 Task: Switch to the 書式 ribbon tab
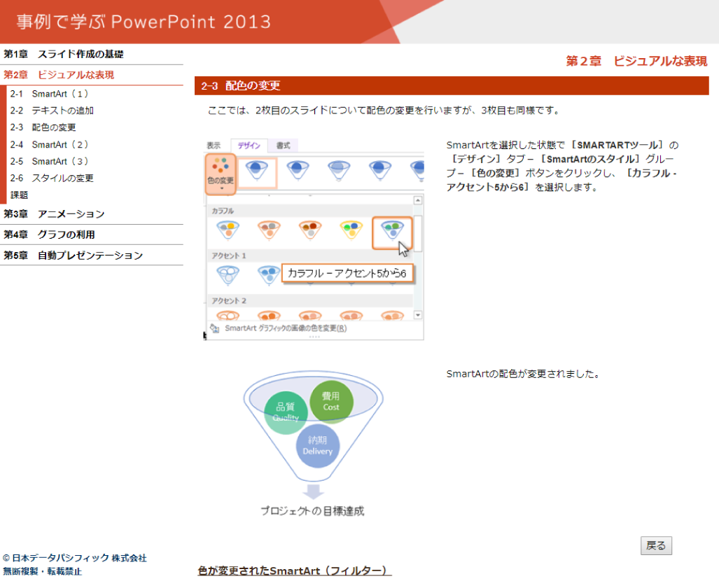(283, 146)
